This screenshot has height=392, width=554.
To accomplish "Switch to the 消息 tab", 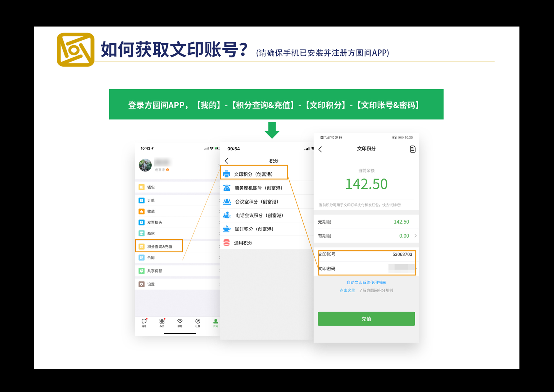I will [144, 323].
